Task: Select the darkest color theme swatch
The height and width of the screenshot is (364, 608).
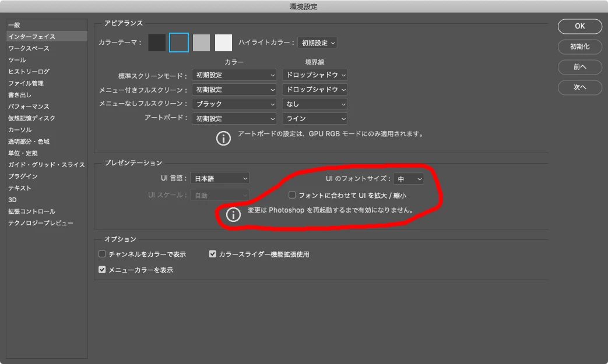Action: [x=157, y=43]
